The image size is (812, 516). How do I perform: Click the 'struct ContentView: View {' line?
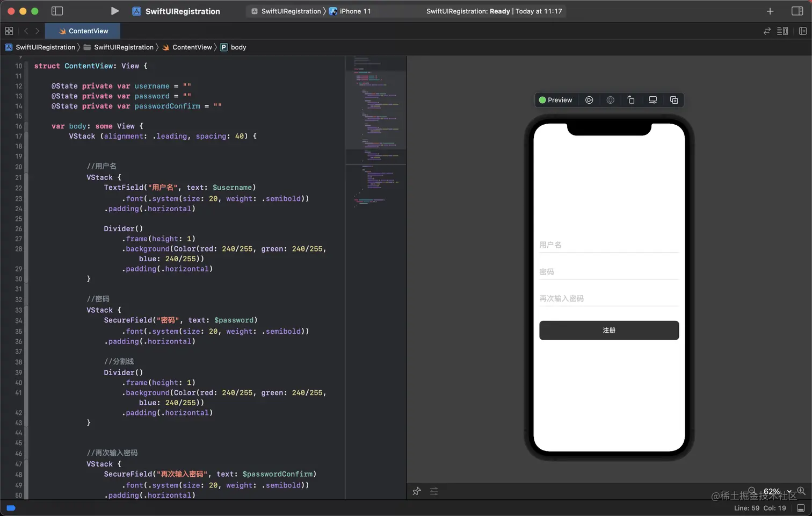coord(91,66)
